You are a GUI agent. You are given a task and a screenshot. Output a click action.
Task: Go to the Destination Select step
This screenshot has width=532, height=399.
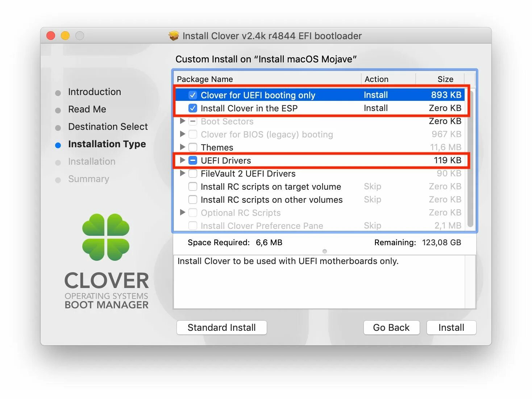(x=108, y=127)
